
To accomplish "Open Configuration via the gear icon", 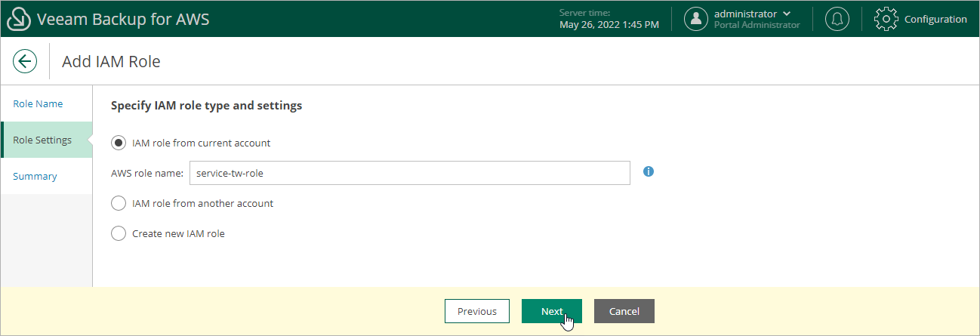I will [885, 19].
